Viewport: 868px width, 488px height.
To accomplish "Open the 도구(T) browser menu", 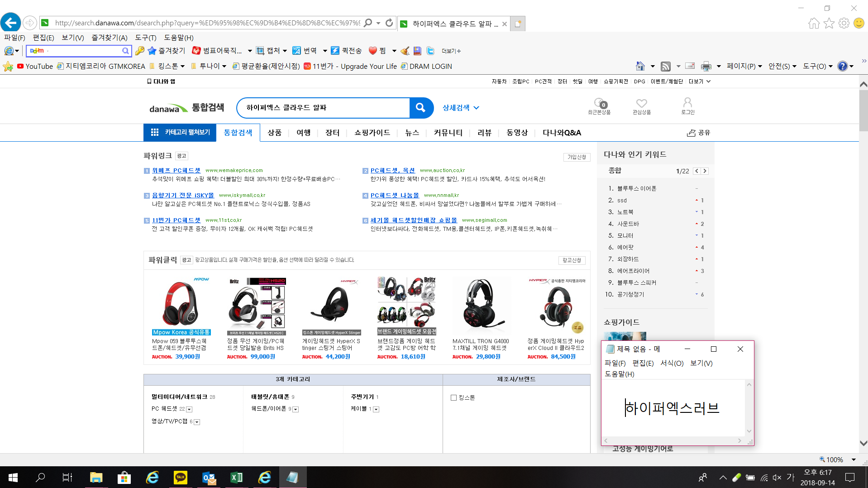I will [x=146, y=38].
